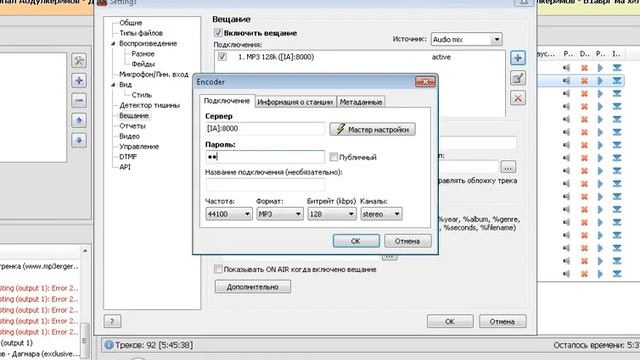Image resolution: width=640 pixels, height=360 pixels.
Task: Select Управление in the settings tree
Action: [x=139, y=146]
